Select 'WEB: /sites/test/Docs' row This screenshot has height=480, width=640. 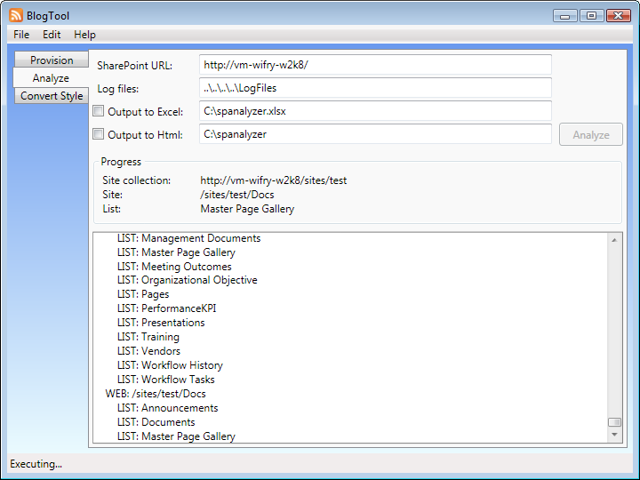(156, 394)
